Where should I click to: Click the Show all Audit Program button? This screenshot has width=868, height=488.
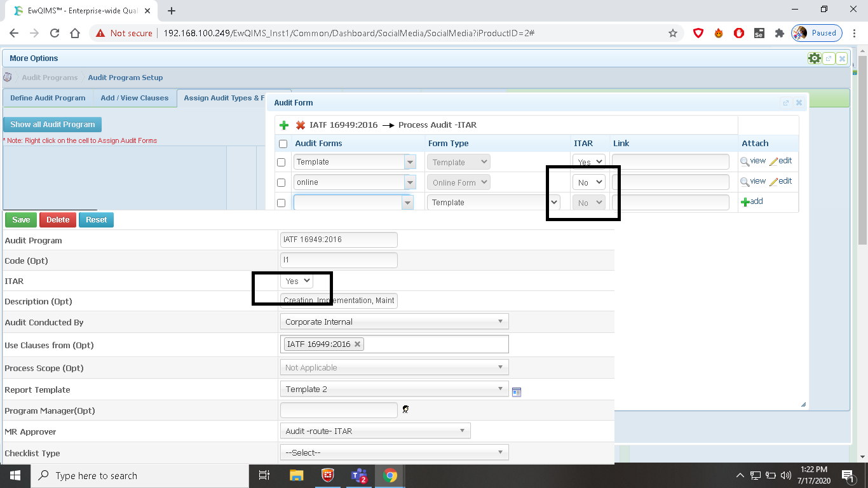[x=53, y=125]
